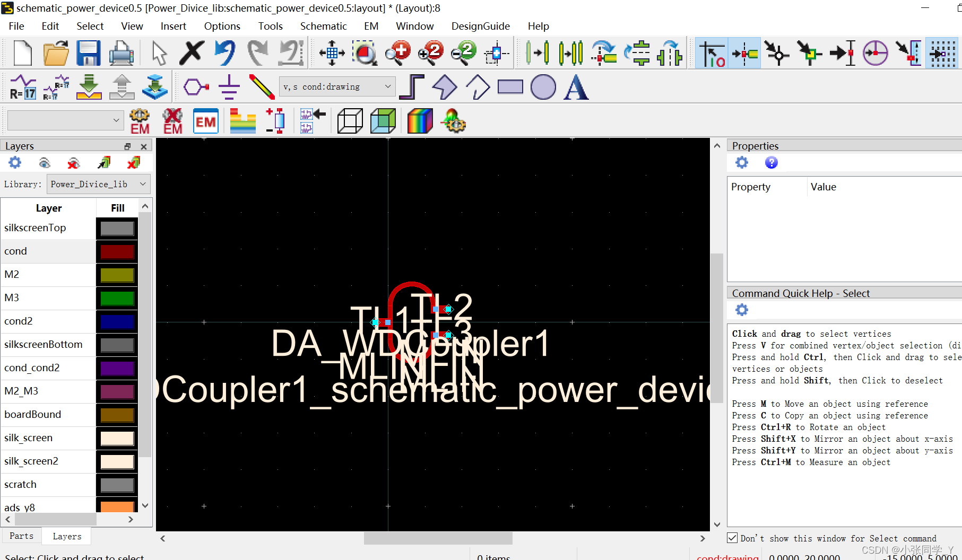962x560 pixels.
Task: Open the substrate editor icon
Action: pyautogui.click(x=242, y=121)
